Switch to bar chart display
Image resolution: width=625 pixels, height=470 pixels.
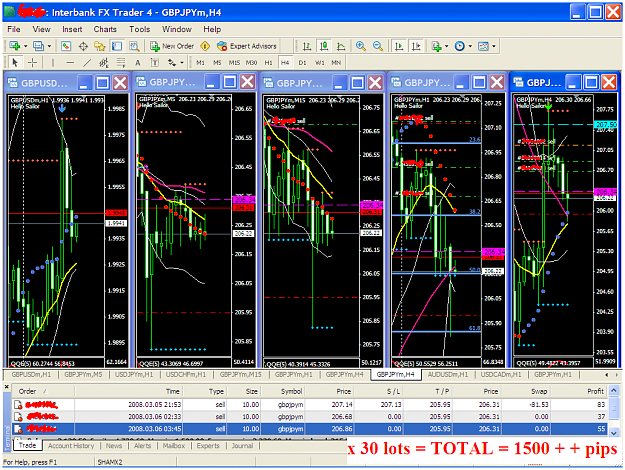click(307, 46)
